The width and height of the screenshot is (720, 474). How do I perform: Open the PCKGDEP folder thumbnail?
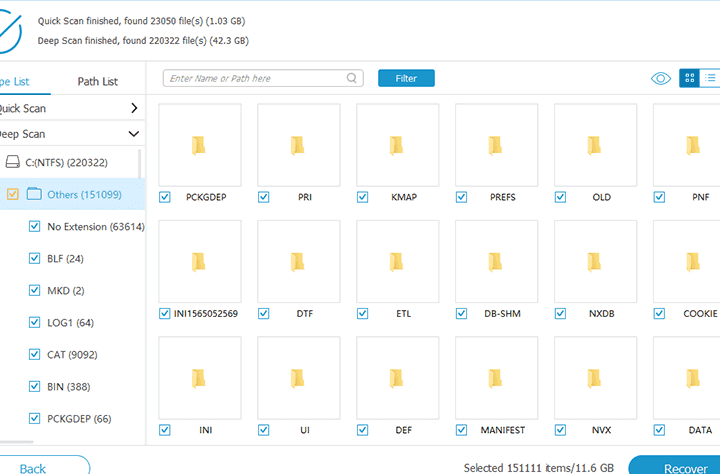pyautogui.click(x=200, y=145)
